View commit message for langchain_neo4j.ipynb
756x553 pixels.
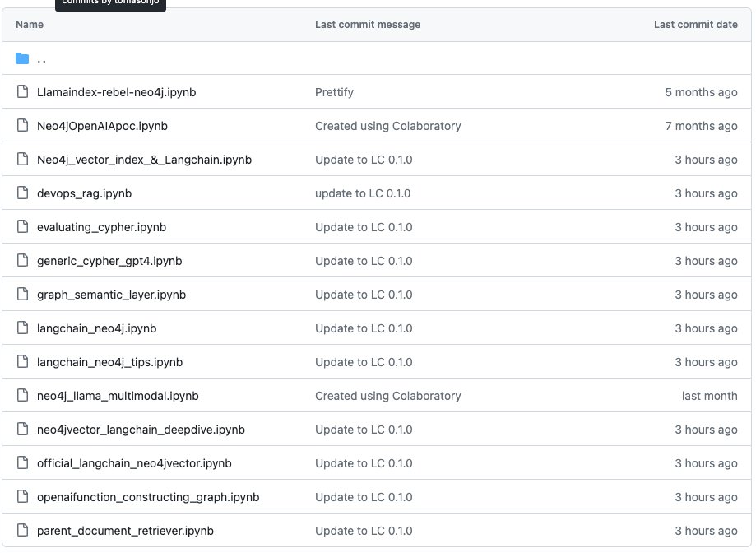tap(364, 328)
